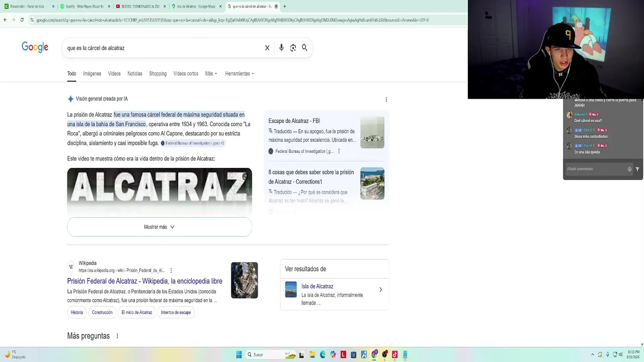The width and height of the screenshot is (644, 362).
Task: Click the browser address bar URL
Action: [231, 20]
